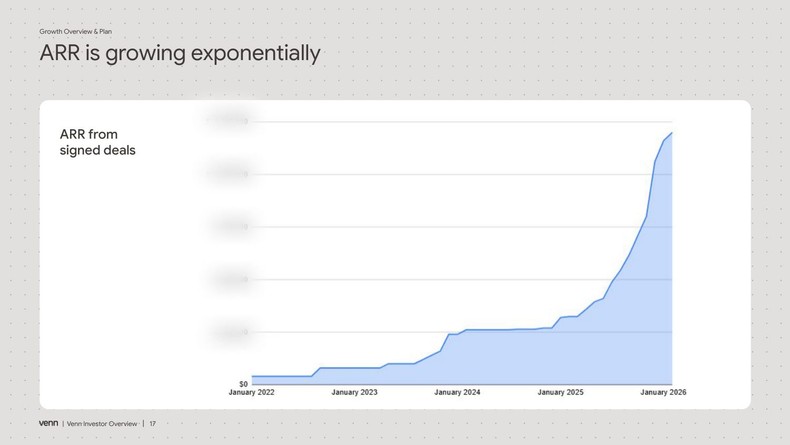This screenshot has width=790, height=445.
Task: Click the "Venn Investor Overview" footer text
Action: [102, 424]
